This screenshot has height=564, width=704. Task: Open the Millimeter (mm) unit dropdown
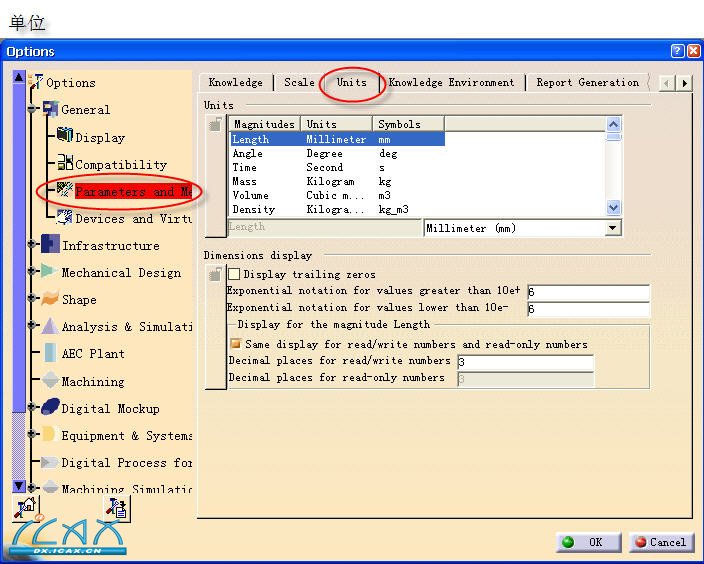(x=613, y=228)
